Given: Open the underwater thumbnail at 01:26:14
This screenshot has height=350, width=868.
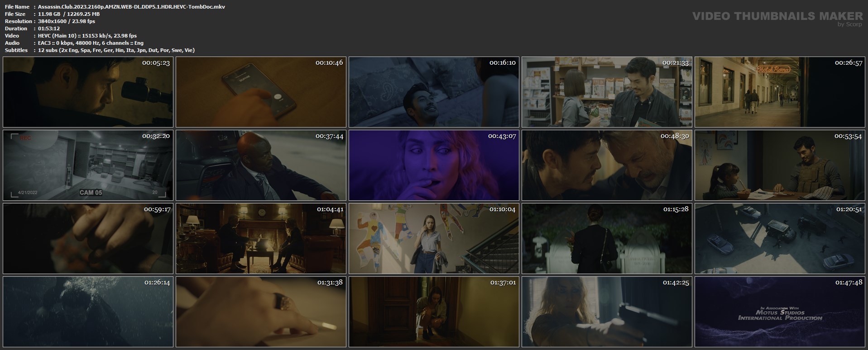Looking at the screenshot, I should click(88, 312).
